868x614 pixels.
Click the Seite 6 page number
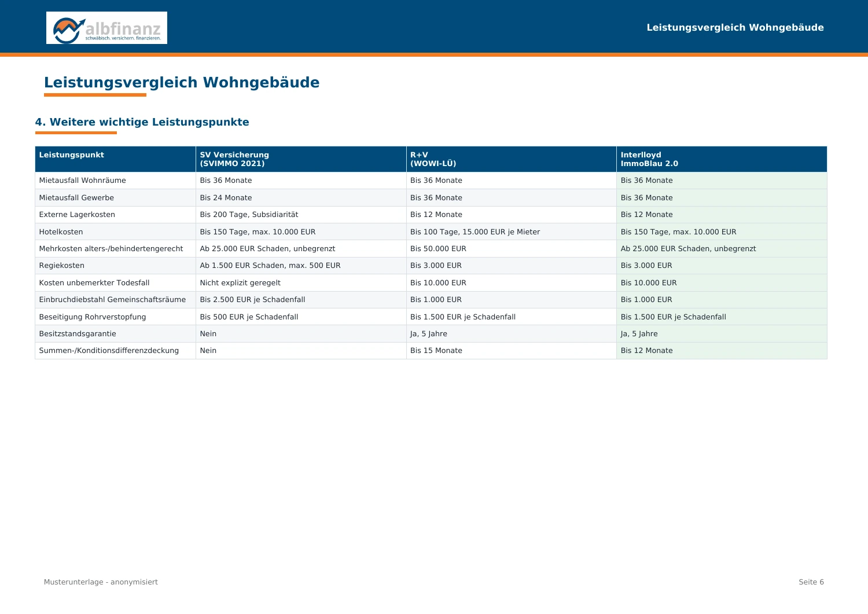point(811,582)
